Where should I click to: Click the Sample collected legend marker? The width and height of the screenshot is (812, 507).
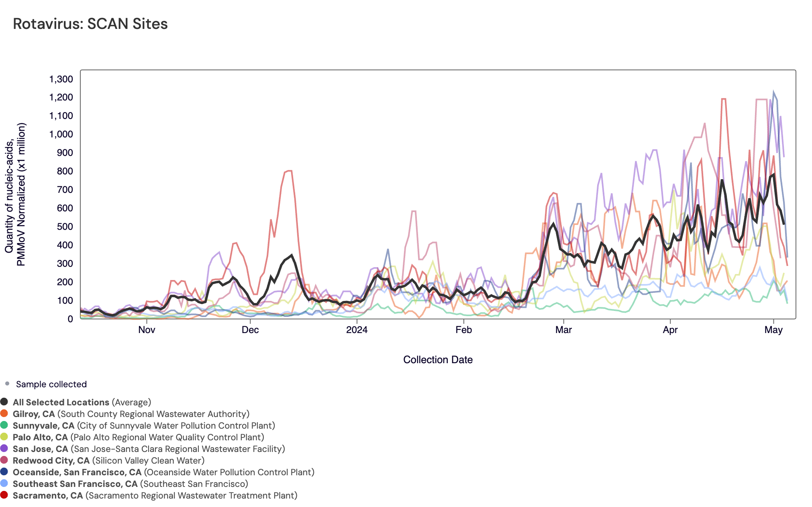7,384
